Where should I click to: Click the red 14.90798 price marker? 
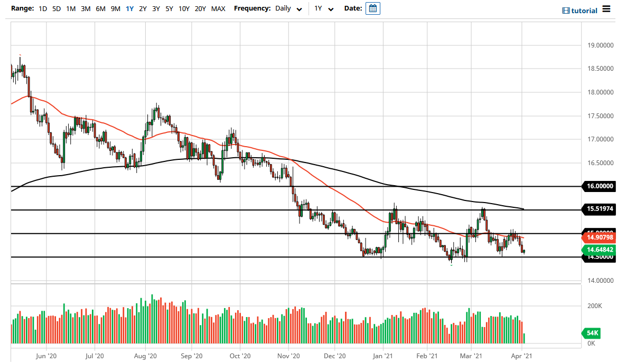600,237
